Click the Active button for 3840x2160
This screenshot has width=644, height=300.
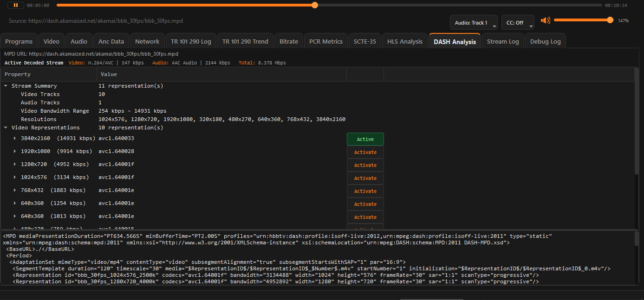(x=365, y=140)
